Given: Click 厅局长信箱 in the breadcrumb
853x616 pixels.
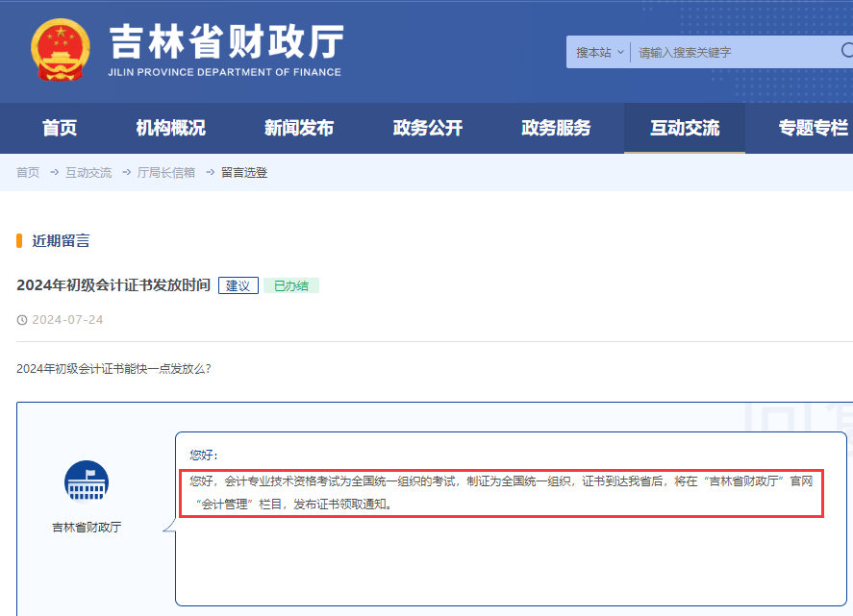Looking at the screenshot, I should point(166,172).
